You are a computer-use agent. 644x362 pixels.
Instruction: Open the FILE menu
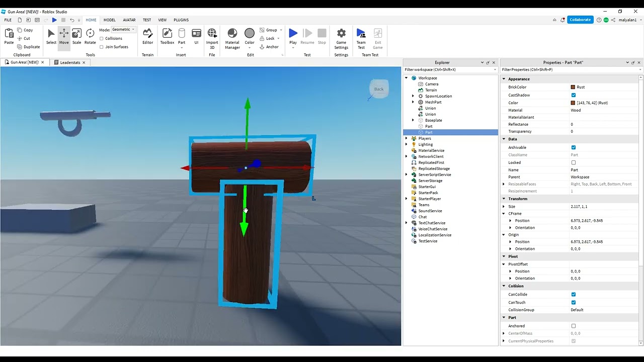click(x=8, y=20)
